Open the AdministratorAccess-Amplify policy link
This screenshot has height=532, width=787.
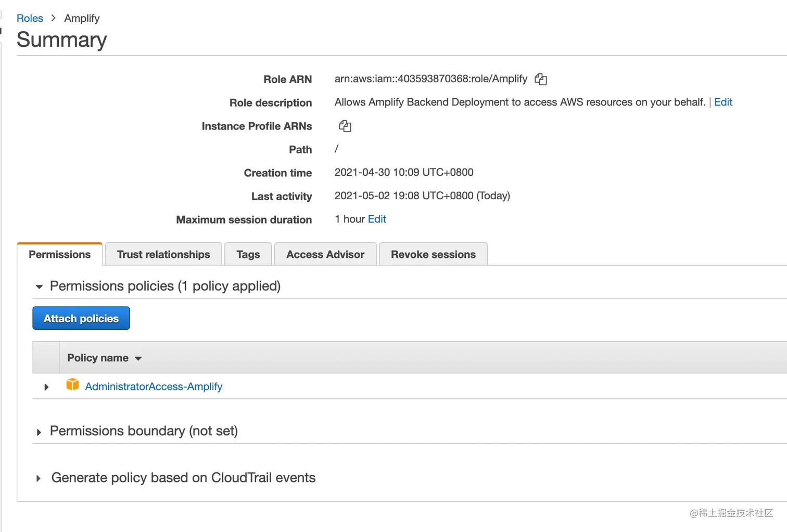click(x=154, y=386)
